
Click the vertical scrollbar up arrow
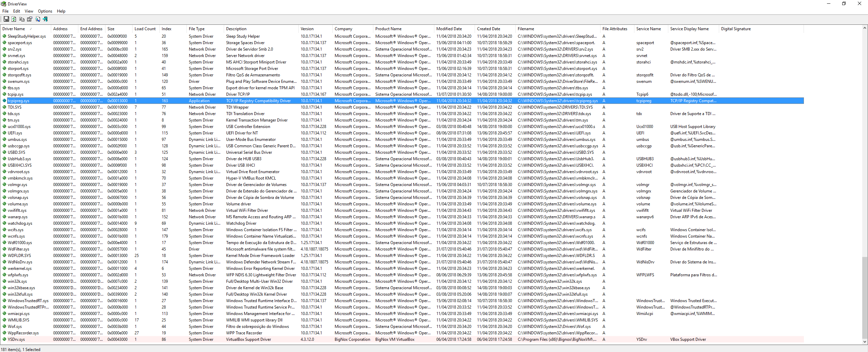click(x=865, y=28)
